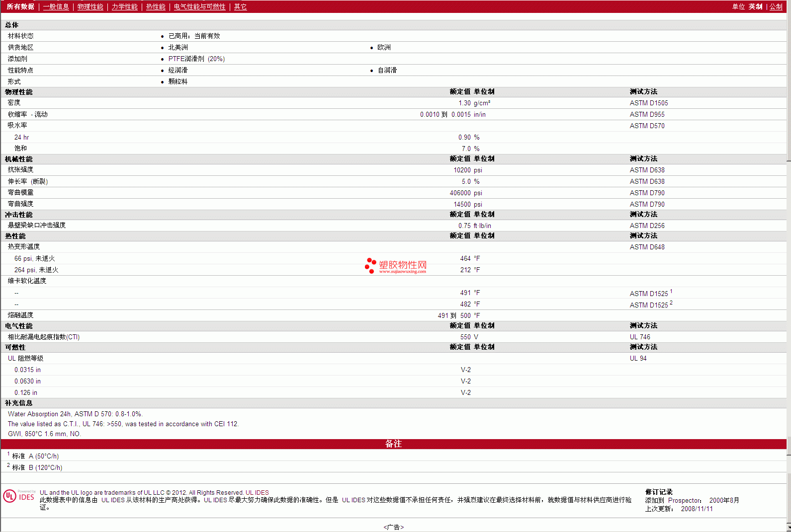The width and height of the screenshot is (791, 532).
Task: Click the PTFE润滑剂 (20%) additive entry
Action: tap(196, 59)
